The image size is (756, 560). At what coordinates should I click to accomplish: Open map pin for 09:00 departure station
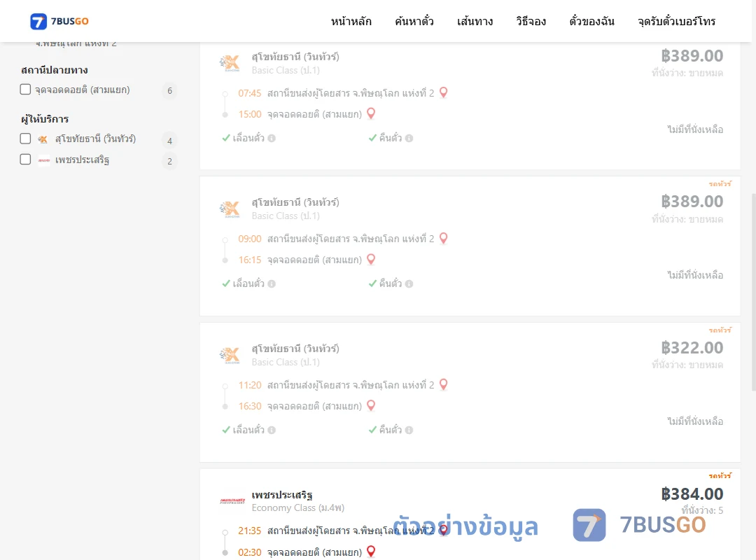[x=444, y=238]
